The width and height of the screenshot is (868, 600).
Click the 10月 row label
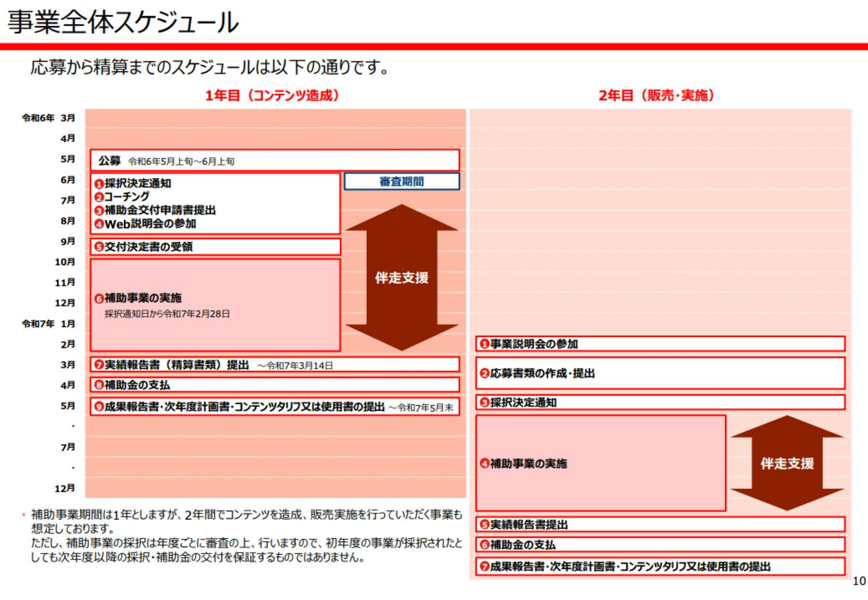tap(65, 262)
